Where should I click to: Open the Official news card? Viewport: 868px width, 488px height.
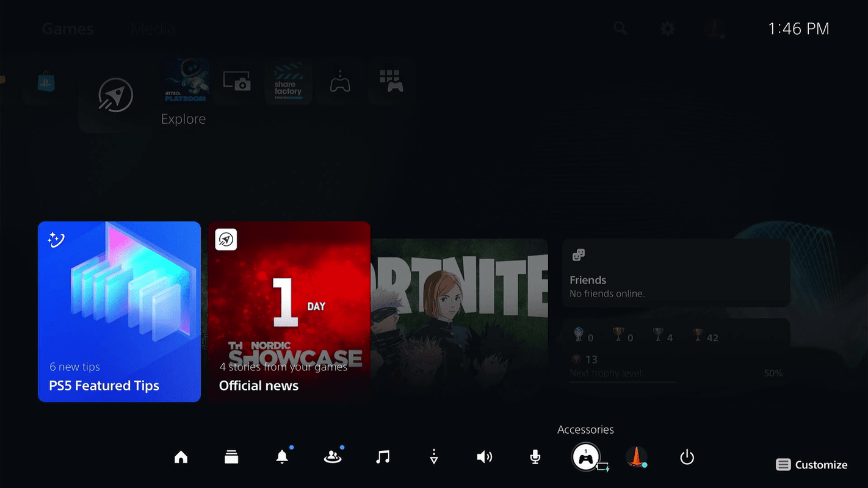(289, 312)
